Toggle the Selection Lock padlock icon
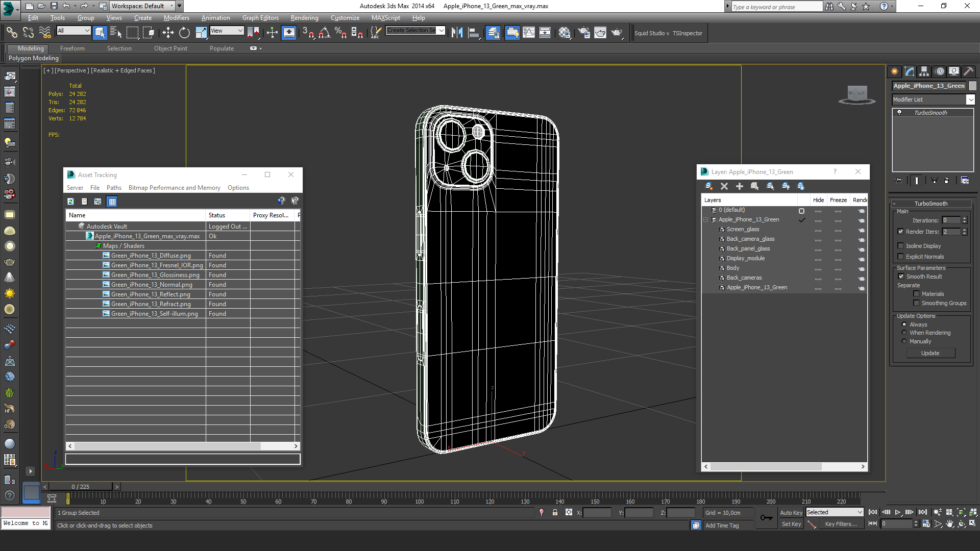 click(x=555, y=513)
